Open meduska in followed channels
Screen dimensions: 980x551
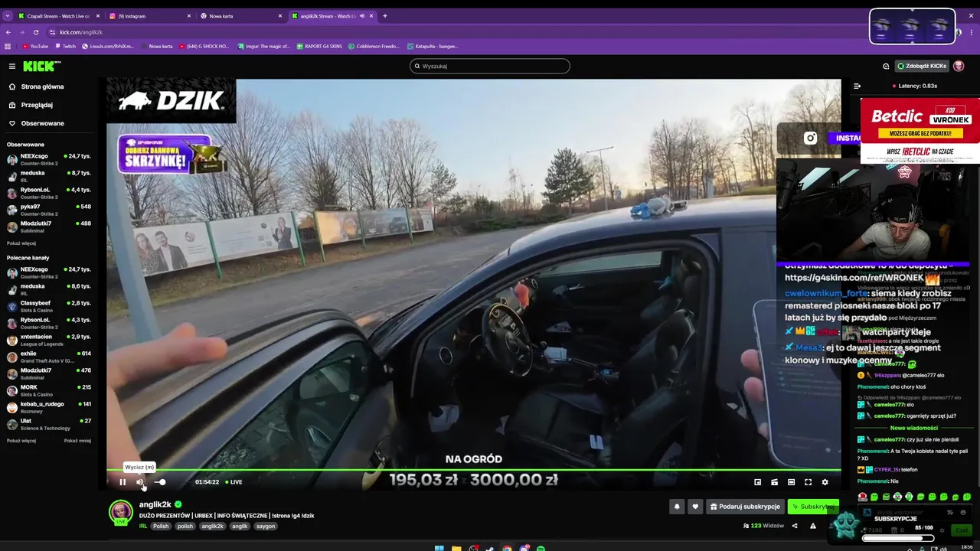(48, 176)
